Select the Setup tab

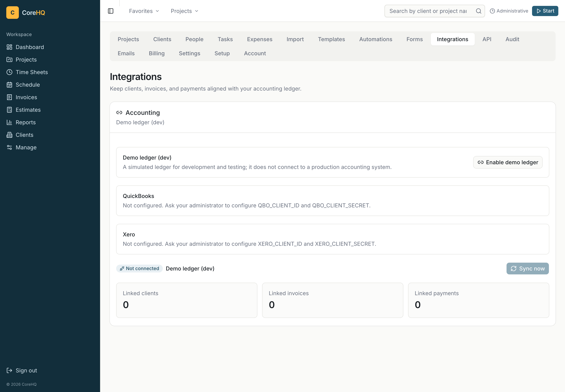[x=222, y=53]
